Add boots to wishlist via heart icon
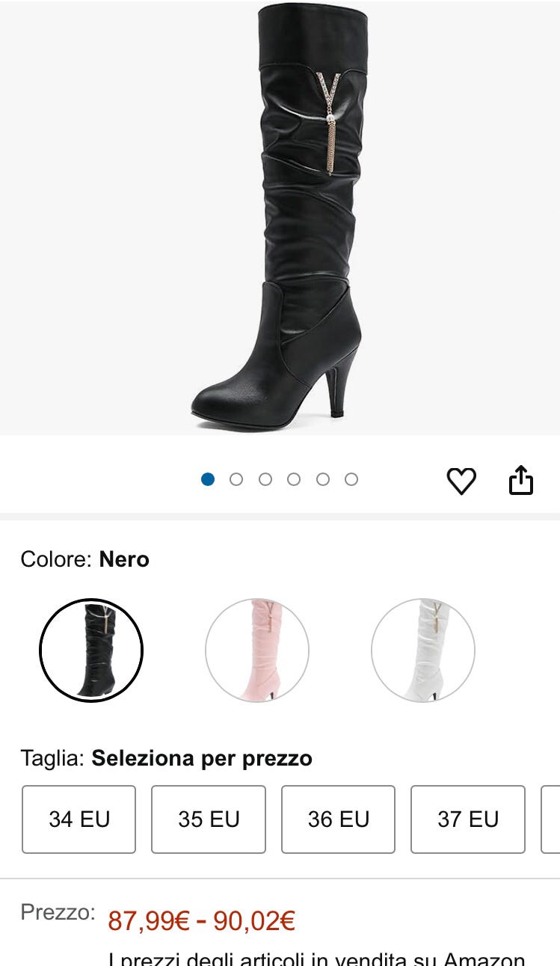The height and width of the screenshot is (966, 560). coord(461,480)
